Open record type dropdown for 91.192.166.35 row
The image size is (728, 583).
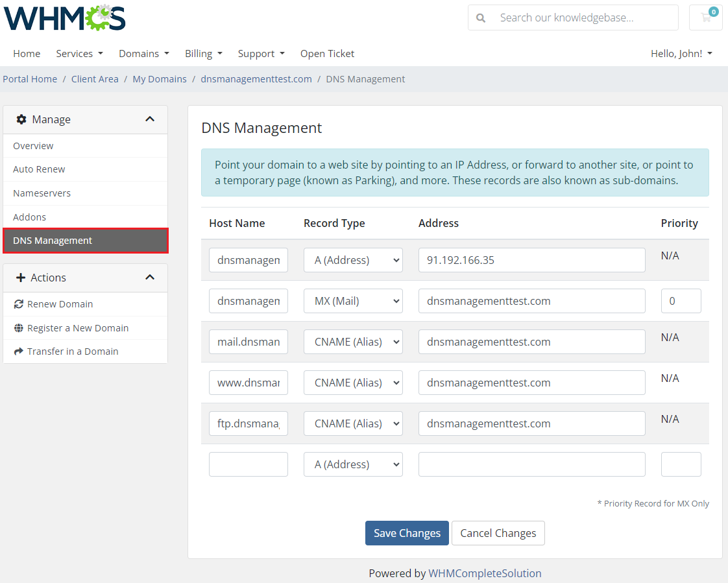click(354, 260)
